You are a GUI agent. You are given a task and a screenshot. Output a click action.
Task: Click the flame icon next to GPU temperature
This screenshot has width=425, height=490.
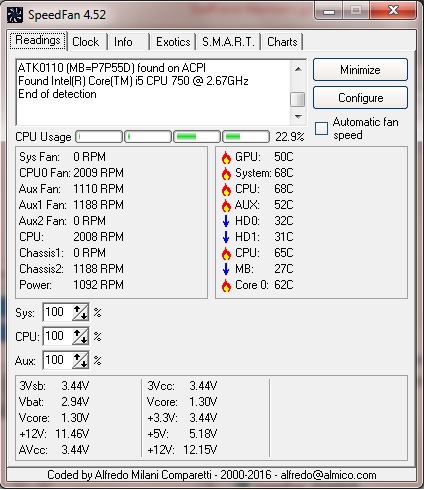(226, 157)
